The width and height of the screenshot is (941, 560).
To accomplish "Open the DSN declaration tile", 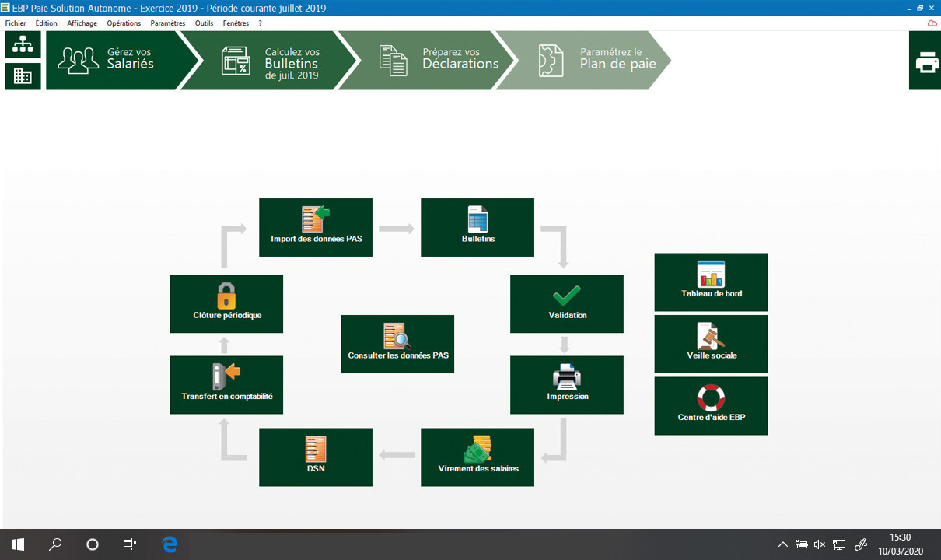I will tap(315, 457).
